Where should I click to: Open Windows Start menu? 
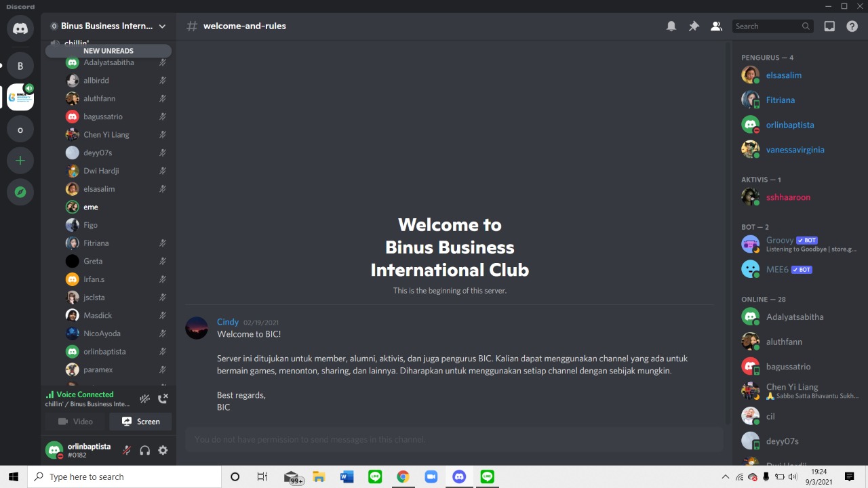pyautogui.click(x=14, y=477)
